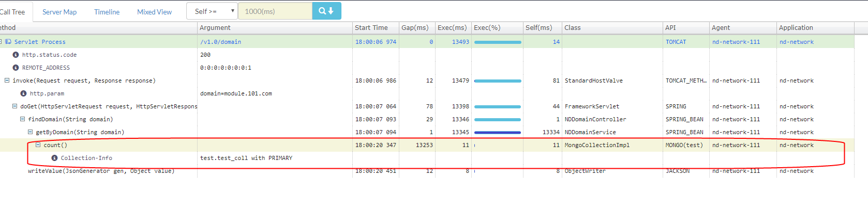The height and width of the screenshot is (209, 868).
Task: Click the TOMCAT_METH... API cell
Action: [686, 81]
